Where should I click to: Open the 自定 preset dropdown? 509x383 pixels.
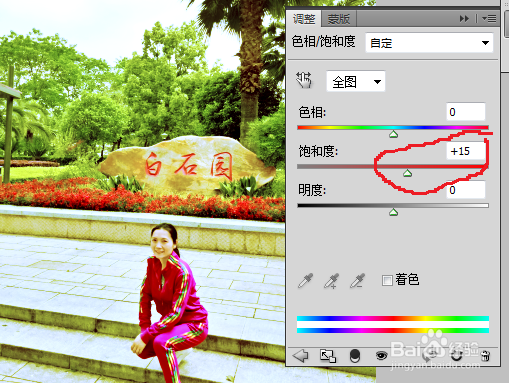[x=429, y=43]
